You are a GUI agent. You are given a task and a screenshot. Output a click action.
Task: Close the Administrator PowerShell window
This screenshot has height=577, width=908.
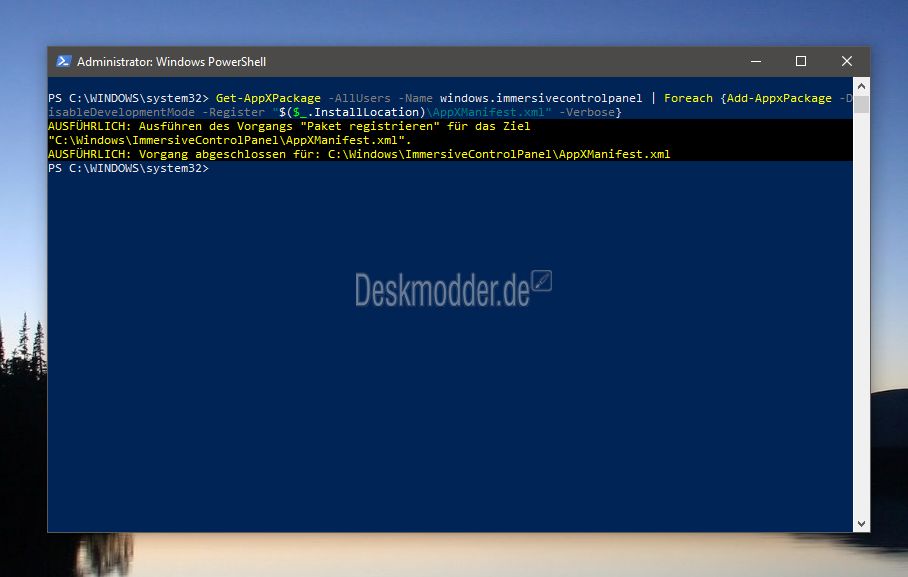point(847,61)
